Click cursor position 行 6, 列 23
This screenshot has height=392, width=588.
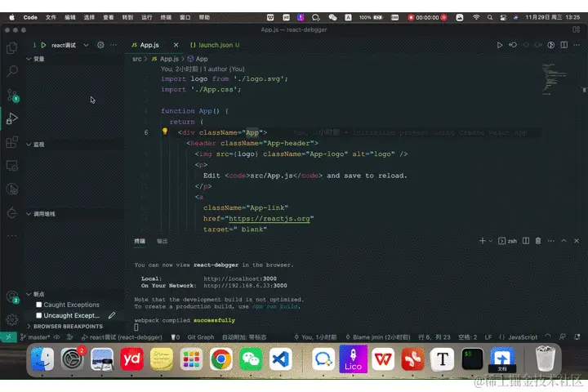(x=434, y=337)
